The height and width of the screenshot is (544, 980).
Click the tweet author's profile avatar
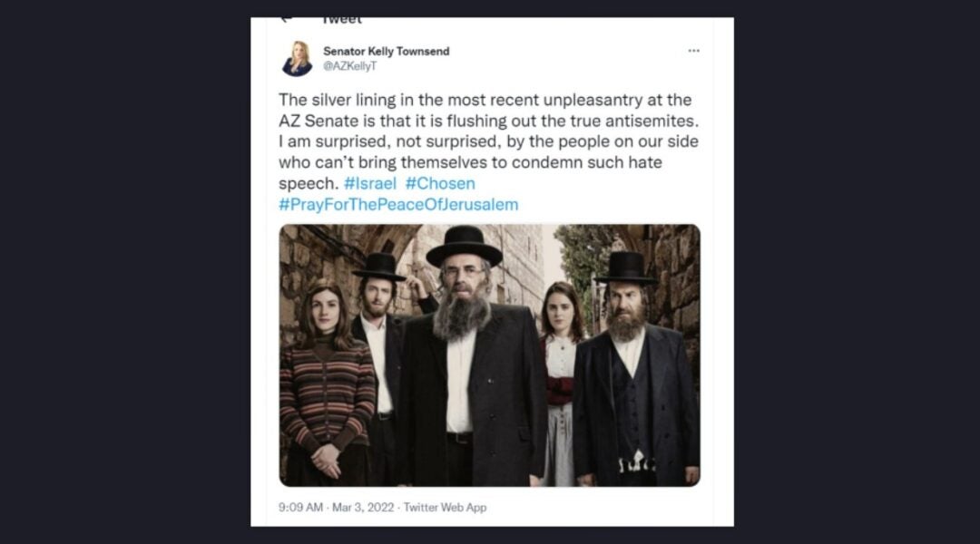[x=297, y=59]
